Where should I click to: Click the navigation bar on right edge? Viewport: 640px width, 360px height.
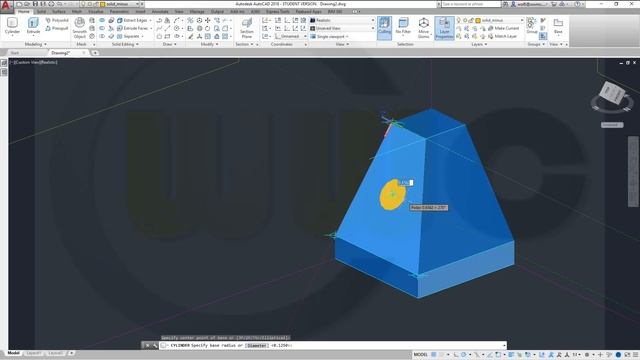(x=633, y=171)
